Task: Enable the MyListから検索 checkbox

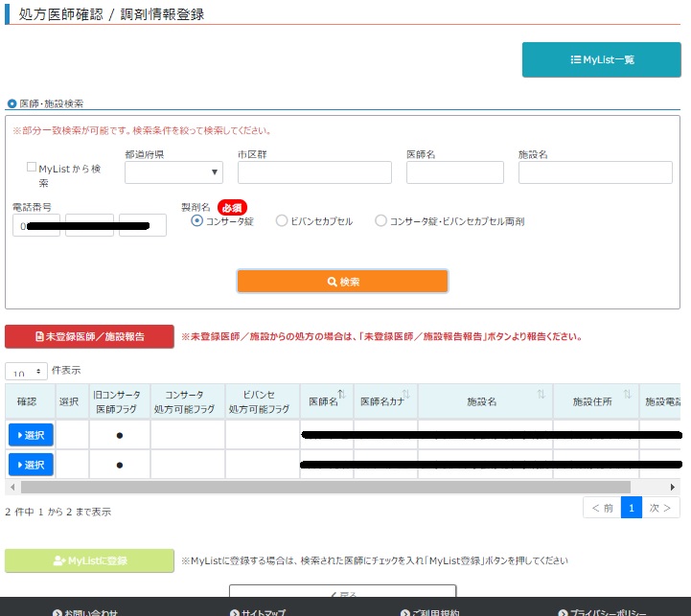Action: coord(32,168)
